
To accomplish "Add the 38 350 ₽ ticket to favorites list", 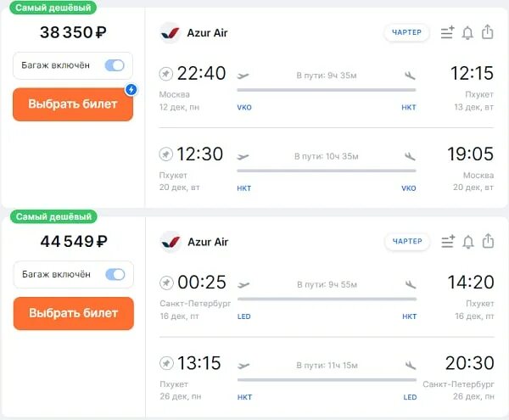I will pyautogui.click(x=448, y=33).
